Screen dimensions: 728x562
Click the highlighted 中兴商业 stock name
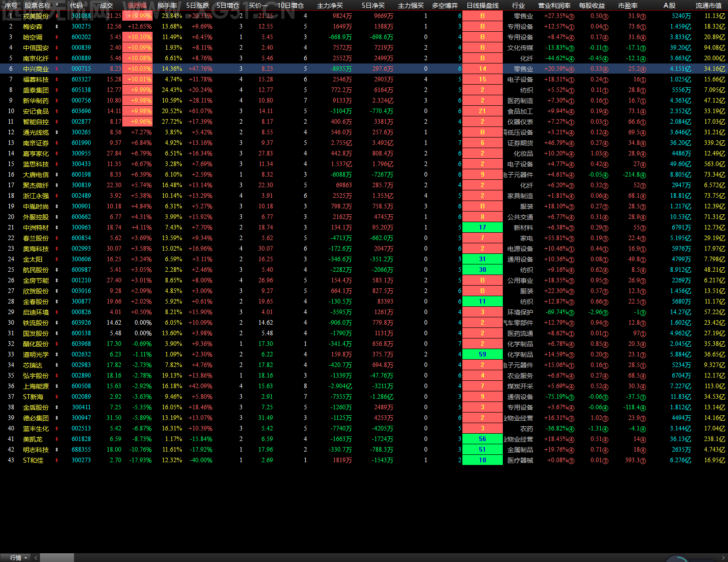click(36, 69)
